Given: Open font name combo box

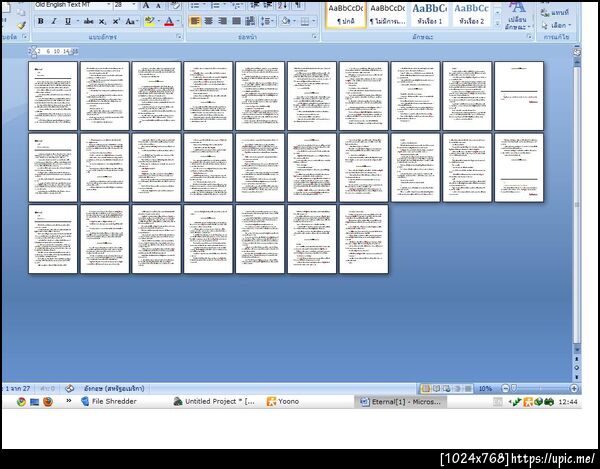Looking at the screenshot, I should pyautogui.click(x=73, y=5).
